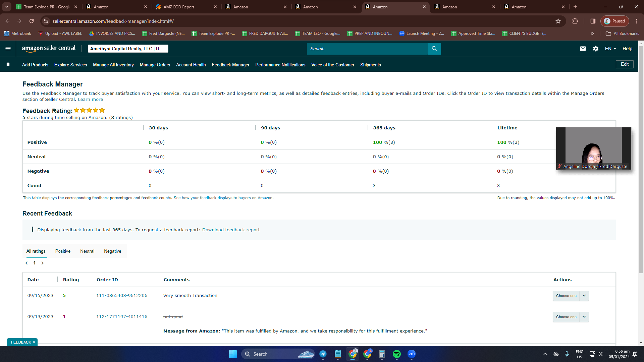The image size is (644, 362).
Task: Open the Seller Central hamburger menu
Action: pos(8,49)
